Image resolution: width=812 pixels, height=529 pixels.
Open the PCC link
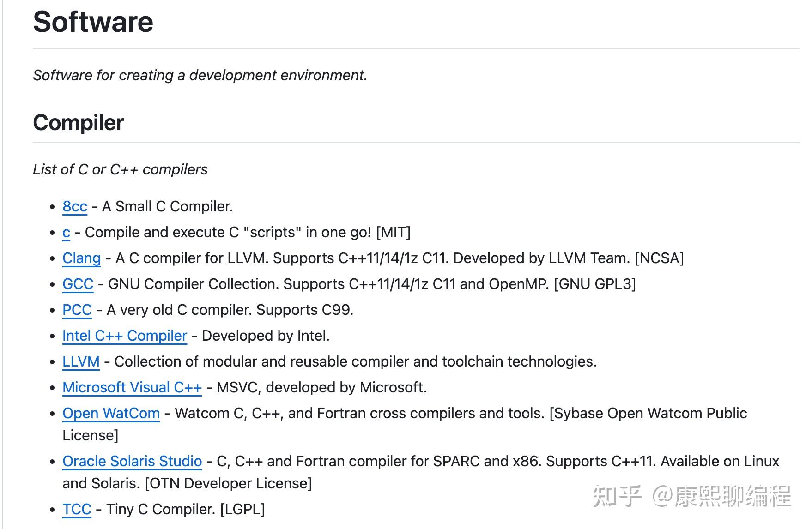click(77, 310)
